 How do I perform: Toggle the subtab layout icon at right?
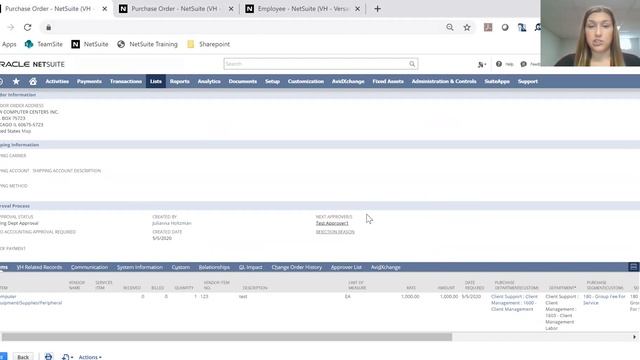click(633, 267)
